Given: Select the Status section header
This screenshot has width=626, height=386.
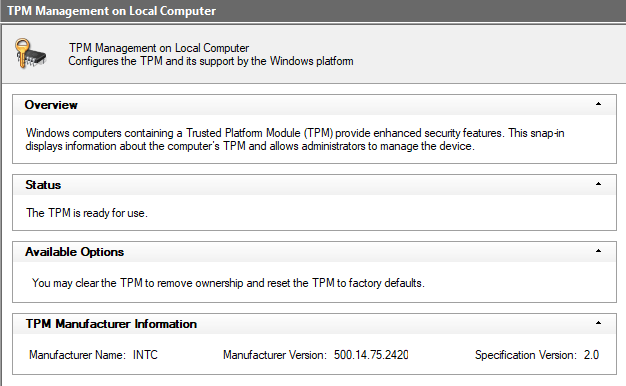Looking at the screenshot, I should click(43, 185).
